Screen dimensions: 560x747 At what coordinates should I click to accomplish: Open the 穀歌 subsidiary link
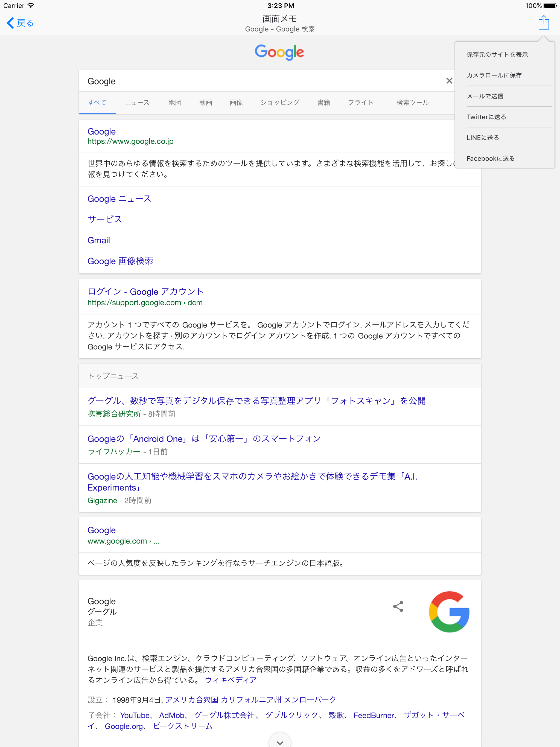point(336,715)
